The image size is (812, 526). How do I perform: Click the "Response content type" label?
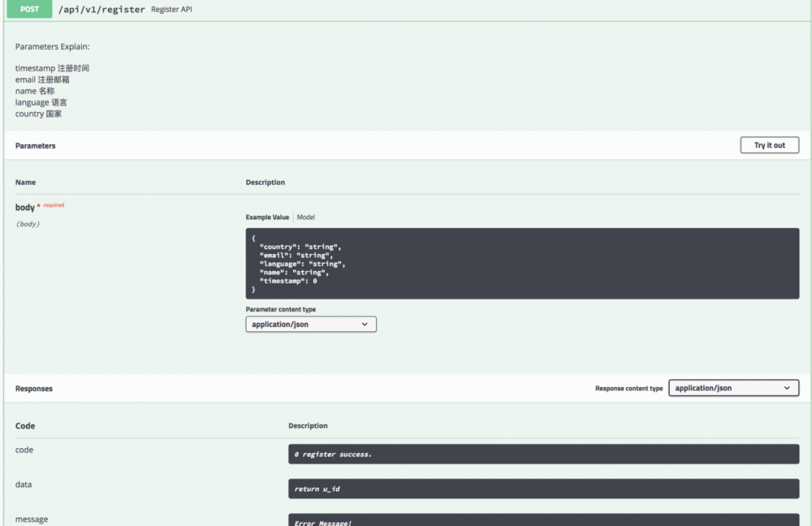[628, 388]
